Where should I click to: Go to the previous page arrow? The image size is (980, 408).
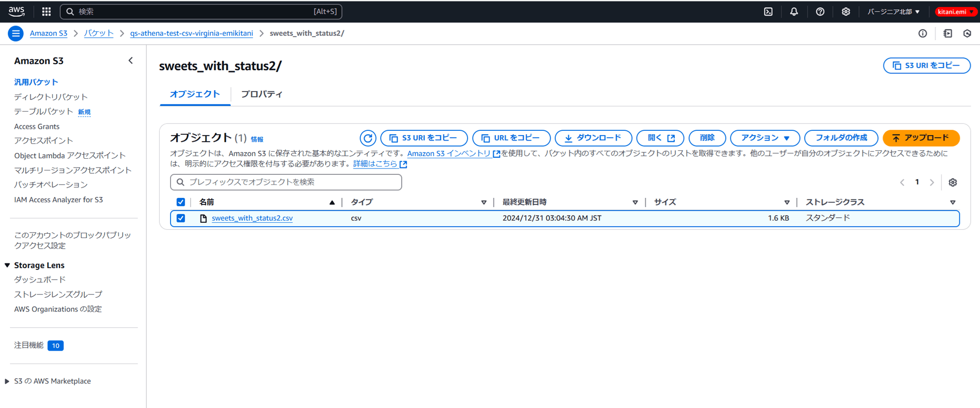tap(902, 182)
